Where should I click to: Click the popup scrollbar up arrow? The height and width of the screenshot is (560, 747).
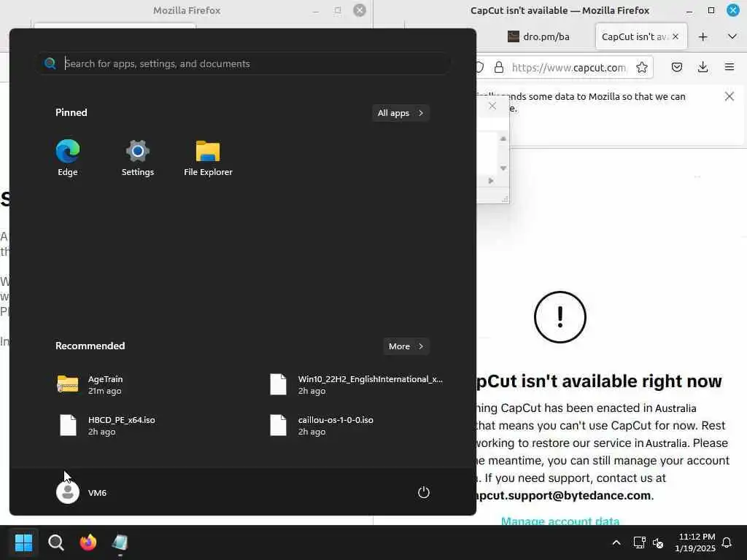tap(503, 139)
